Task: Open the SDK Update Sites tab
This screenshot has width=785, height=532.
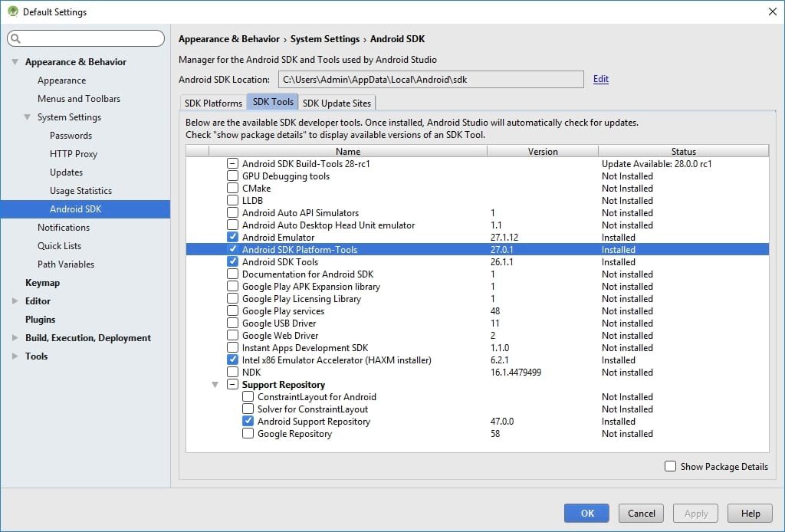Action: [x=337, y=103]
